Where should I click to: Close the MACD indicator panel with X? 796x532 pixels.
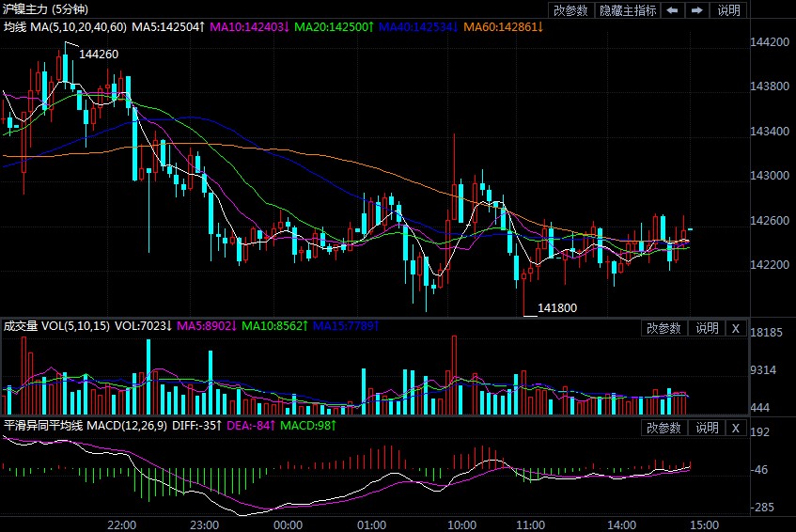coord(736,428)
